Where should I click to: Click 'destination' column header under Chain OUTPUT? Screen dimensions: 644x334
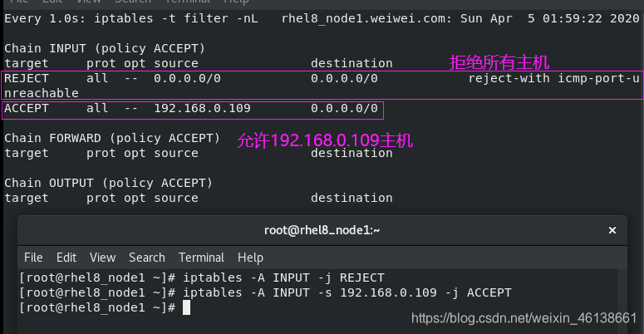(x=351, y=198)
